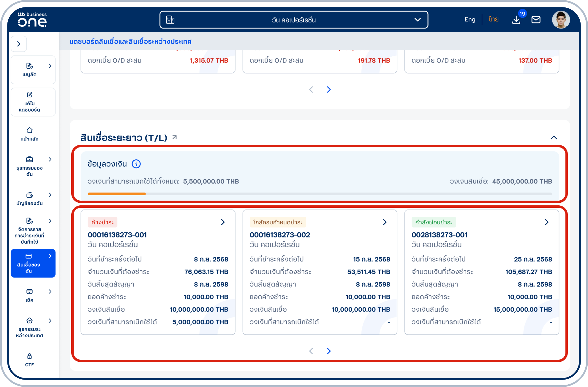Open the downloads icon with 19 badge

516,20
